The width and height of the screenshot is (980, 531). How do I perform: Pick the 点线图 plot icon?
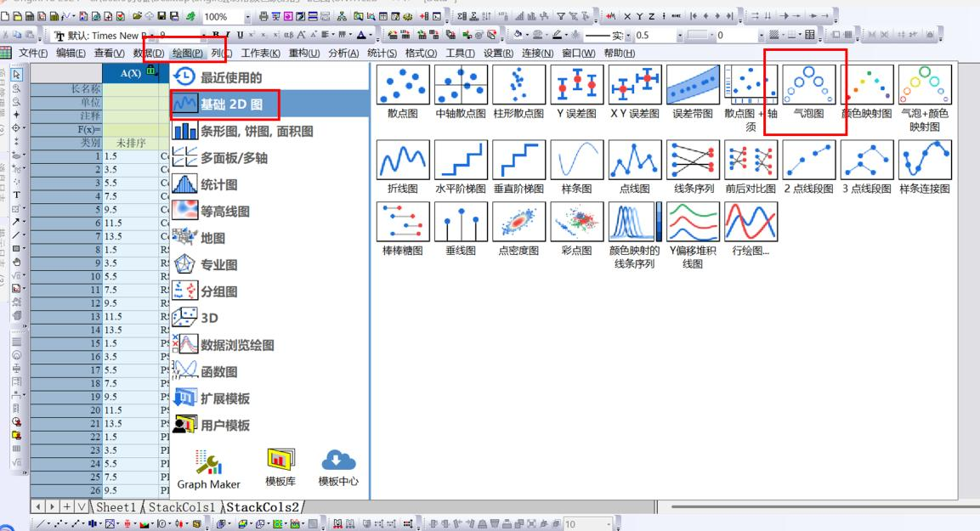click(635, 160)
